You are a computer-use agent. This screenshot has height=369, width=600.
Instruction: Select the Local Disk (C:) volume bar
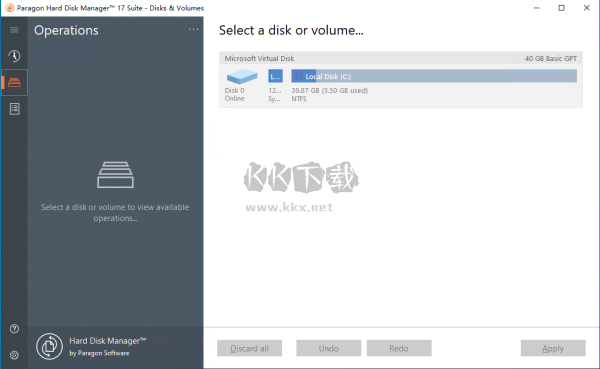434,76
